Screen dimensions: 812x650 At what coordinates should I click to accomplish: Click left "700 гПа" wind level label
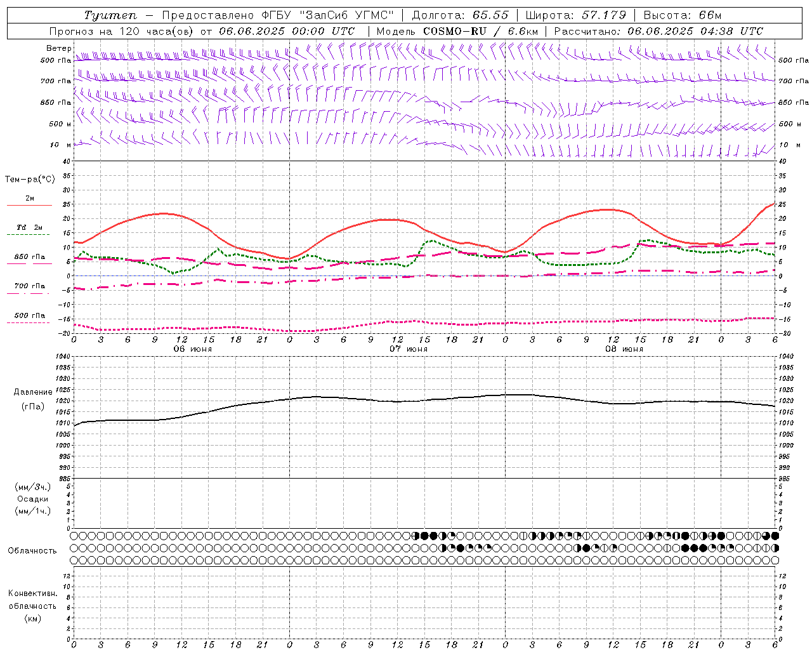56,81
